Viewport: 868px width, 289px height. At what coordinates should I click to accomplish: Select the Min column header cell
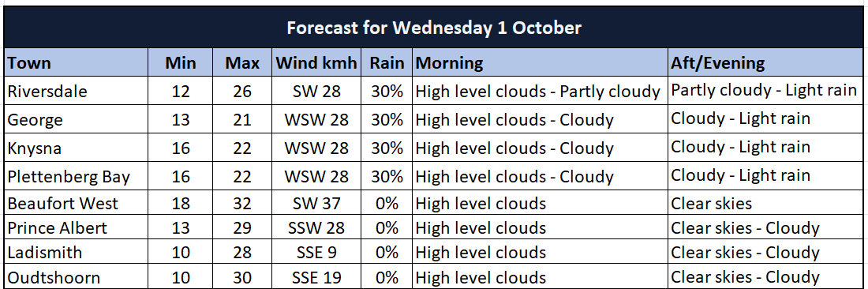click(x=181, y=62)
